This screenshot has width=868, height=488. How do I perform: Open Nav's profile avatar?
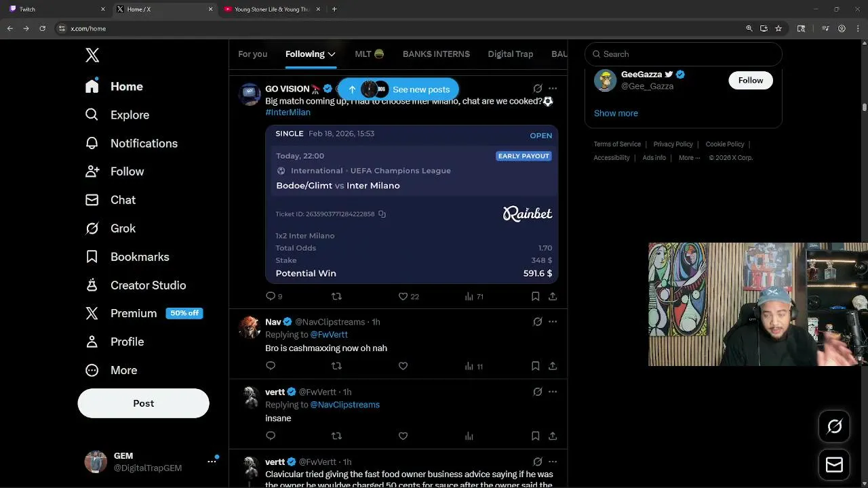(x=250, y=327)
